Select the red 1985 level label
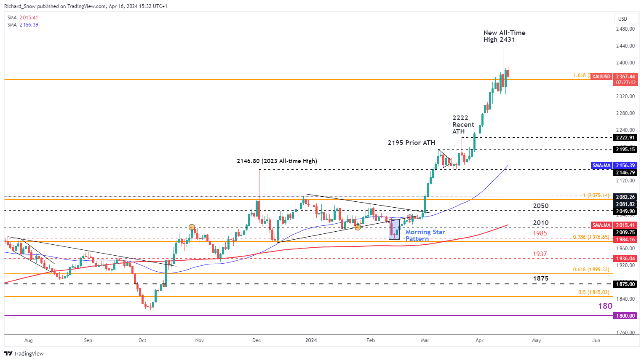 [540, 233]
